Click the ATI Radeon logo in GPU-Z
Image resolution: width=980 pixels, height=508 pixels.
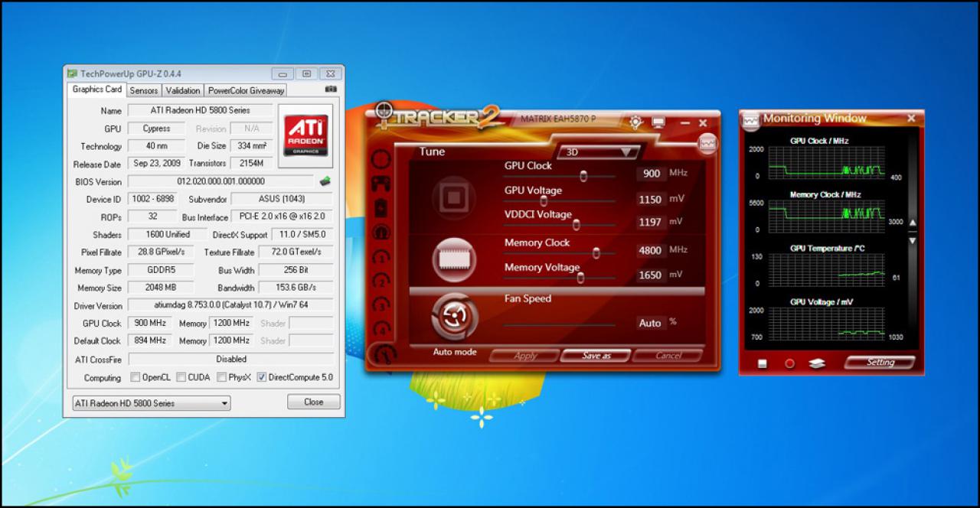pyautogui.click(x=306, y=136)
